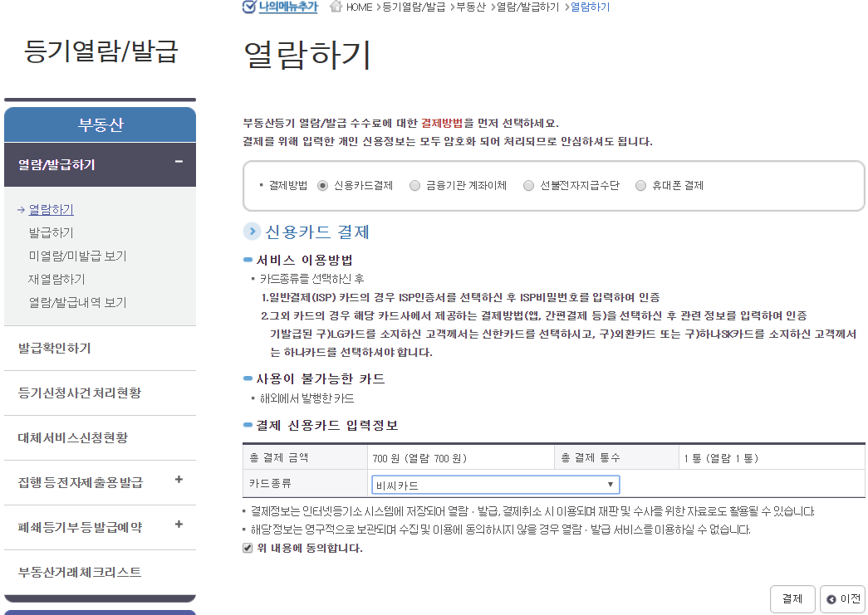Click the 사용이 불가능한 카드 heading
868x615 pixels.
pyautogui.click(x=321, y=378)
